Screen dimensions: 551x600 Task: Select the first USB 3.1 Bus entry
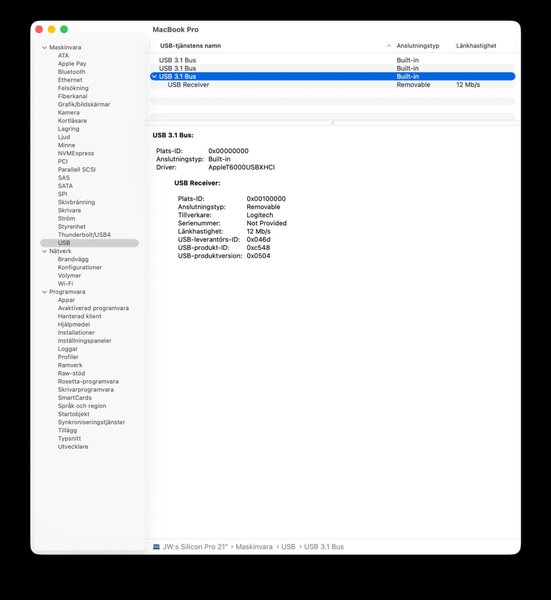click(332, 60)
